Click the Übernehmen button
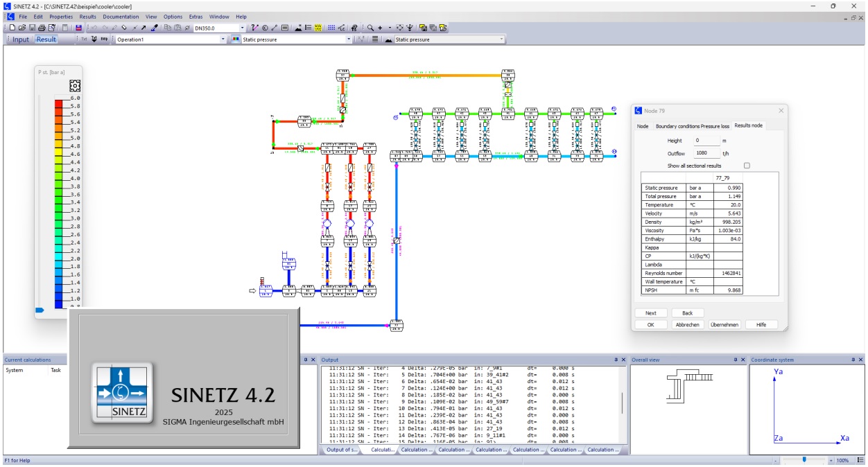 tap(724, 324)
